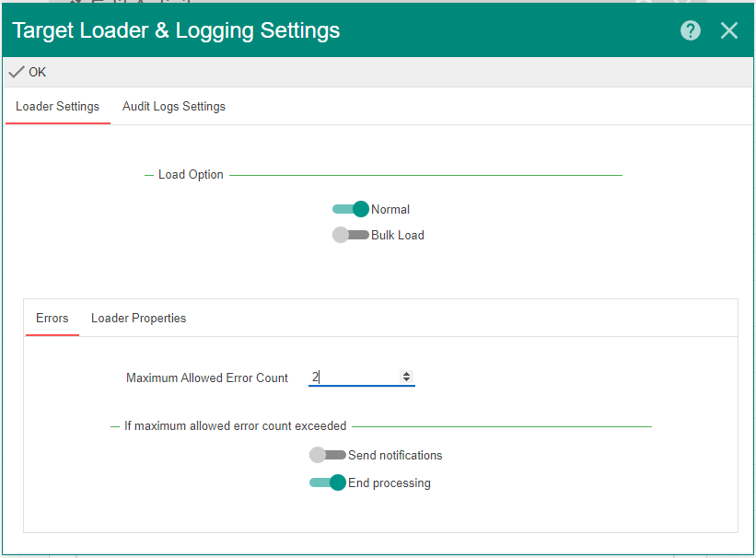Enable the Bulk Load toggle switch
The image size is (756, 558).
pos(351,235)
